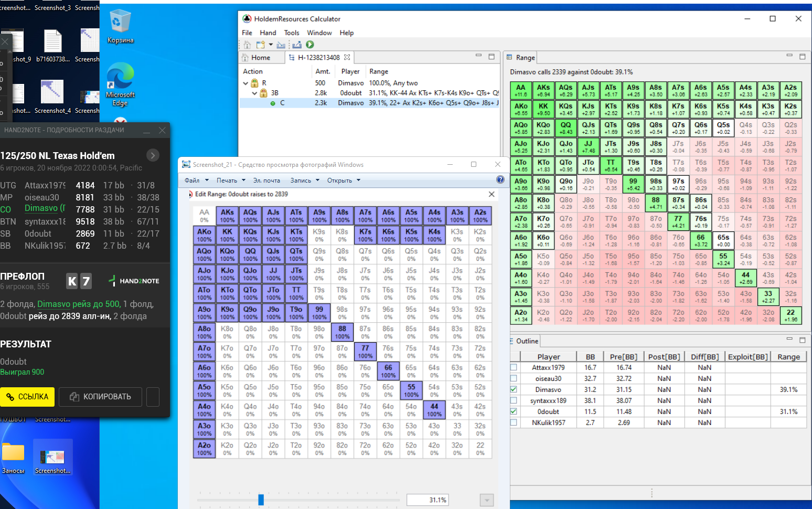Maximize the Outline panel

[802, 340]
